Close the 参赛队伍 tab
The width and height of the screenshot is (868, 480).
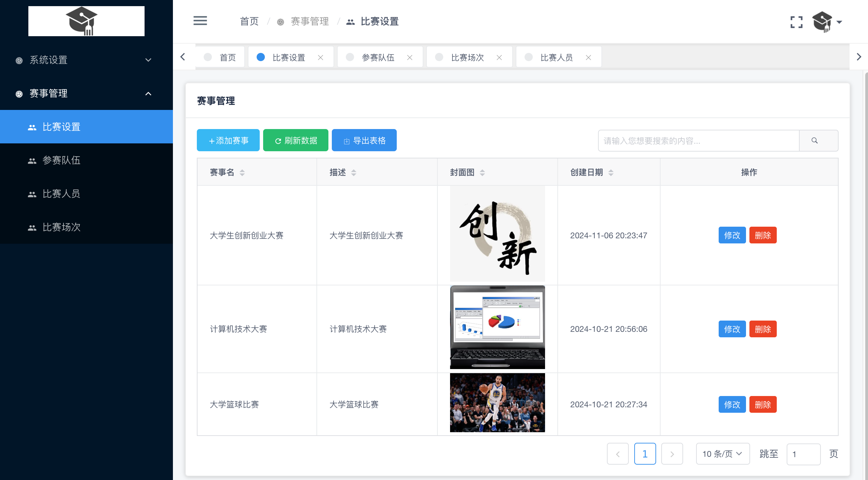click(x=410, y=57)
